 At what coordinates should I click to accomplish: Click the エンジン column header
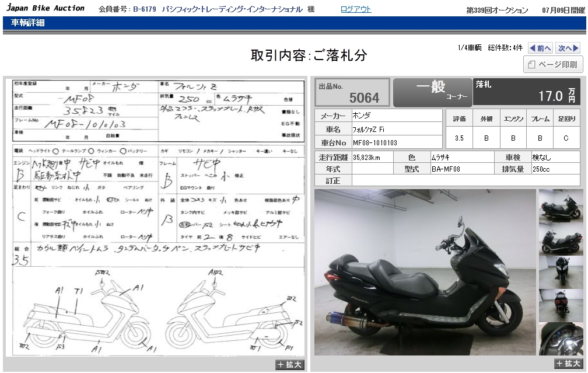click(x=513, y=119)
